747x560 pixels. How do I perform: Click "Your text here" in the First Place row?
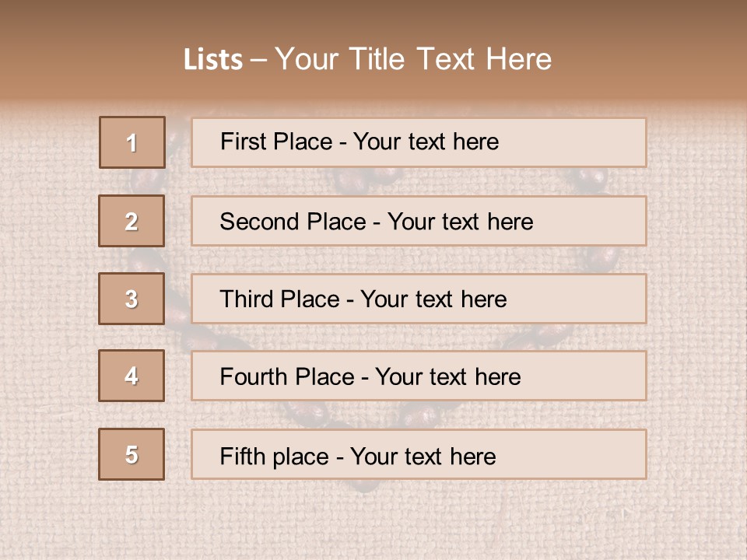click(x=426, y=142)
